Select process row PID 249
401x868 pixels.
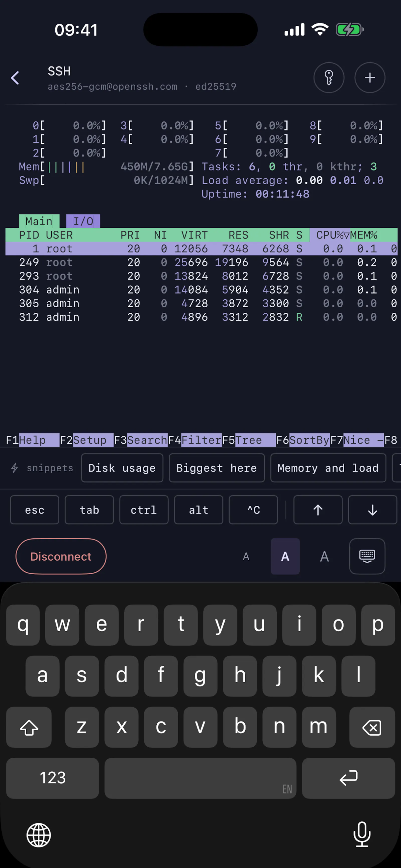coord(201,262)
